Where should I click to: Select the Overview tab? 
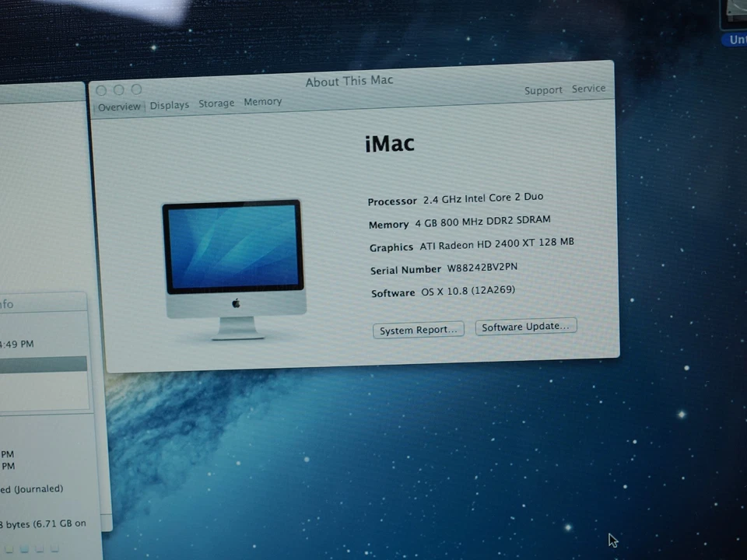click(118, 107)
